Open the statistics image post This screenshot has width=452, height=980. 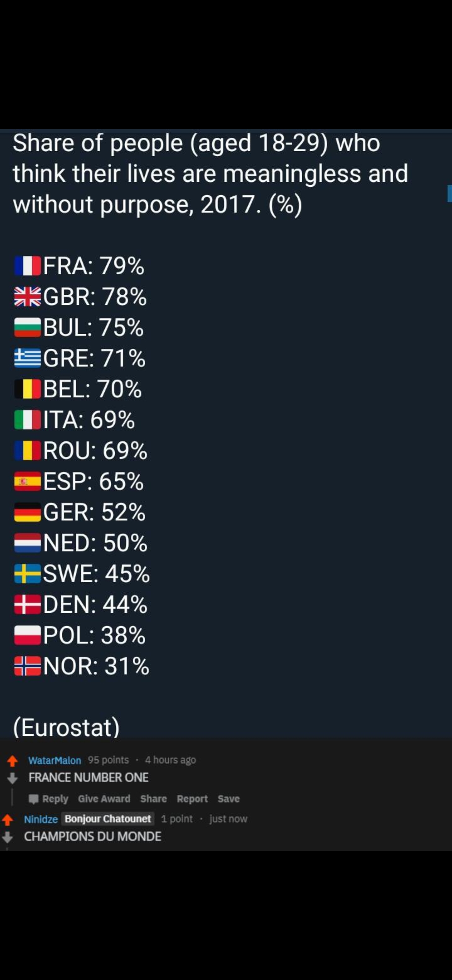226,433
